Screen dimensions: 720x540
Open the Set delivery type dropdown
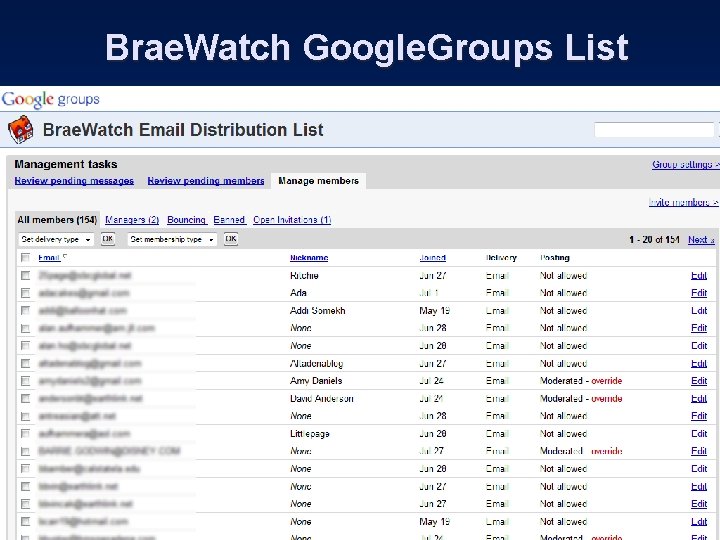[x=56, y=239]
